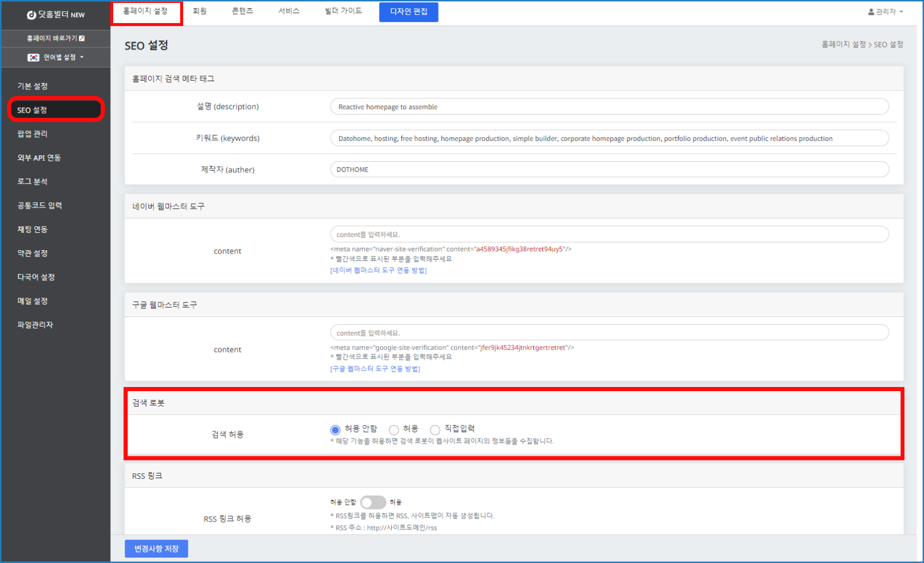Viewport: 924px width, 563px height.
Task: Select the 직접입력 radio option
Action: (x=436, y=430)
